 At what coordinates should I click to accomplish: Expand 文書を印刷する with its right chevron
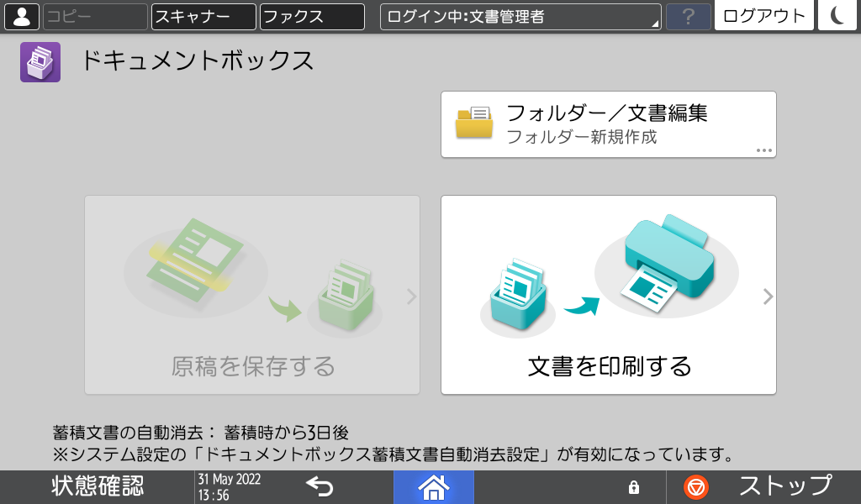click(768, 296)
